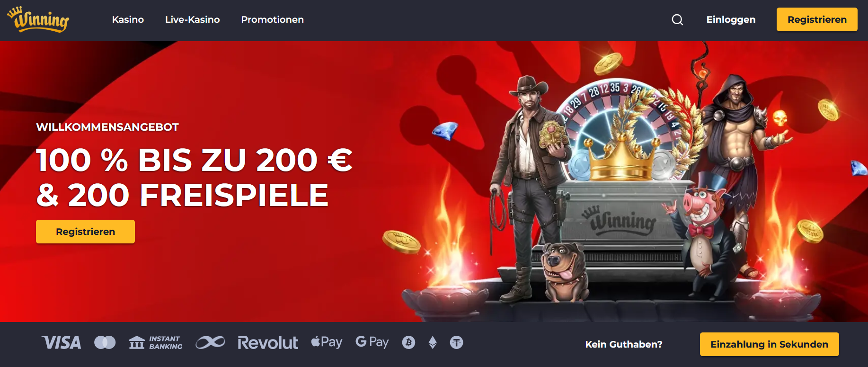The height and width of the screenshot is (367, 868).
Task: Click the Winning logo in header
Action: [38, 19]
